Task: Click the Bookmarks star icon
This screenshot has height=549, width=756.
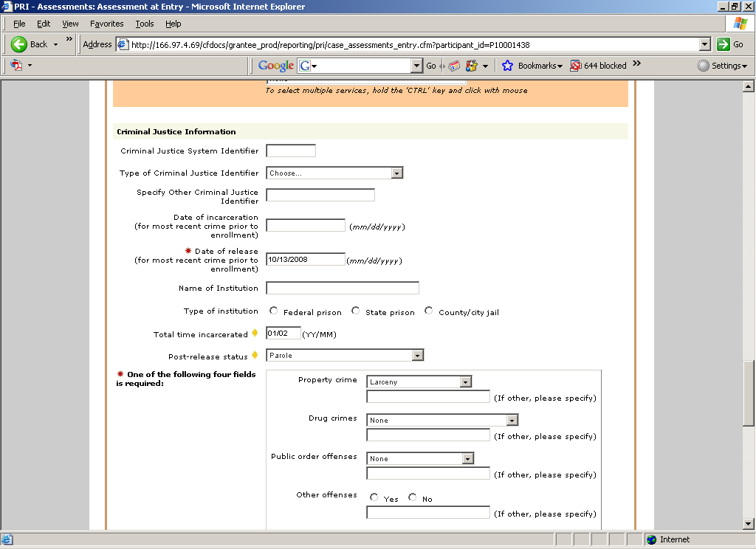Action: click(x=507, y=66)
